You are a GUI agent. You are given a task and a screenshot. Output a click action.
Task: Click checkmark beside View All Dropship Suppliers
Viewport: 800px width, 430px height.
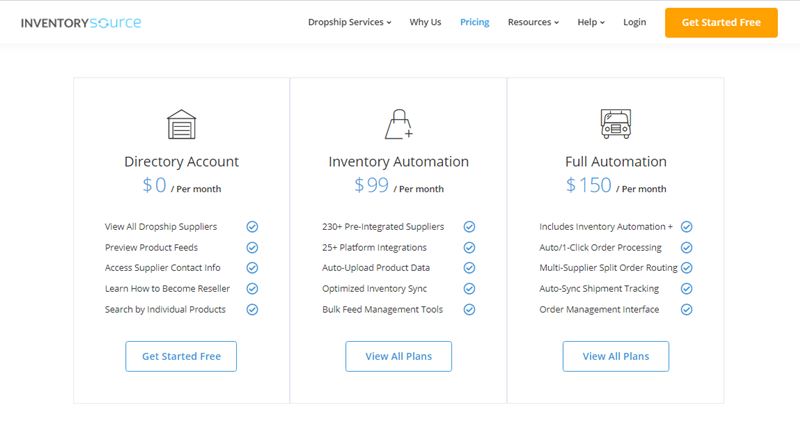click(252, 226)
